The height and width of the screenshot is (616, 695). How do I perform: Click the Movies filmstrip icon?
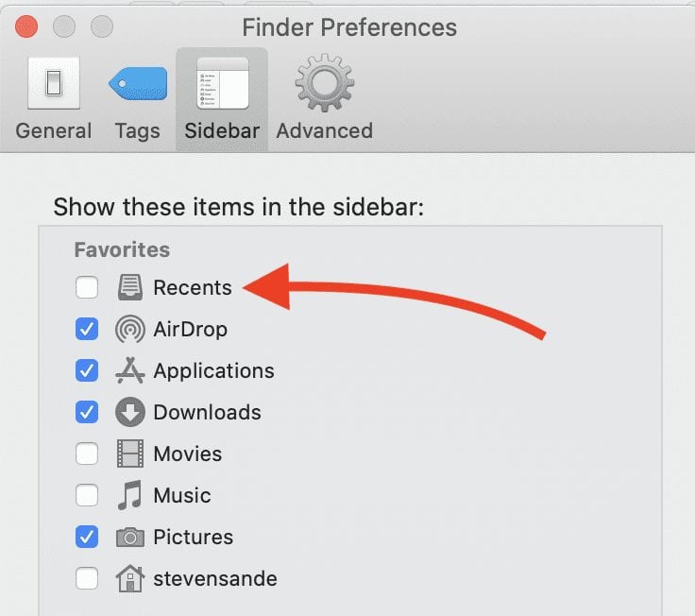[x=130, y=454]
